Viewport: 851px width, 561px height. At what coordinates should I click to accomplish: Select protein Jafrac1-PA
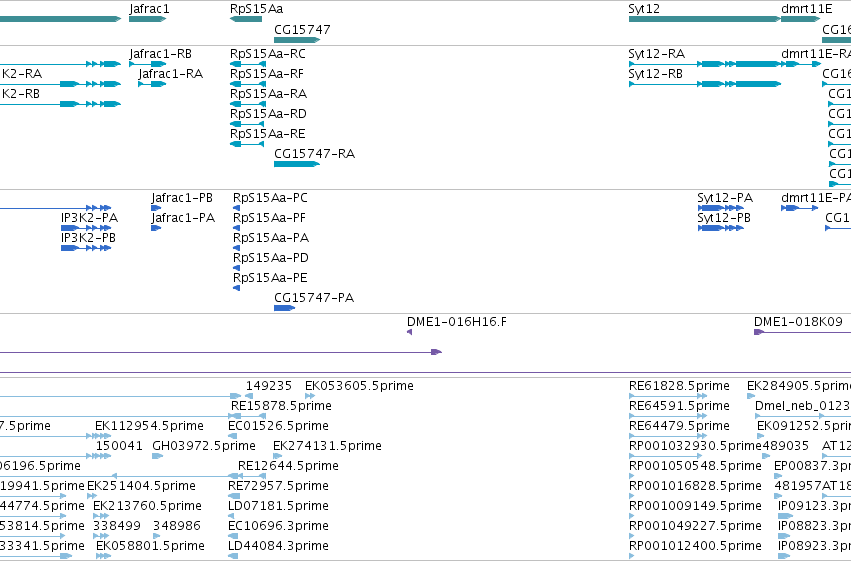click(x=156, y=228)
